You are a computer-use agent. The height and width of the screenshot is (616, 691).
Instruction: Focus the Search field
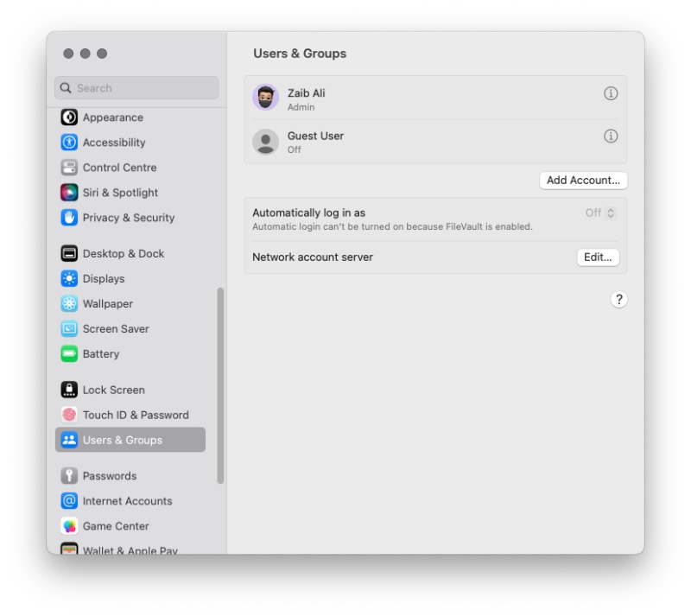(x=136, y=88)
